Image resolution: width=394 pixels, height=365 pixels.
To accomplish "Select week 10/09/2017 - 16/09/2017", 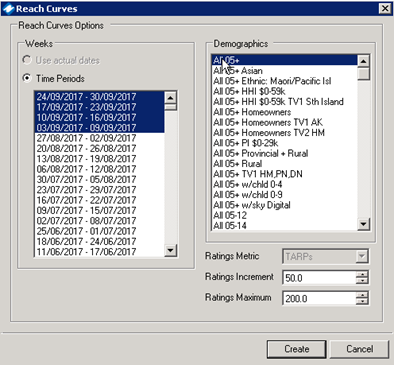I will coord(99,117).
